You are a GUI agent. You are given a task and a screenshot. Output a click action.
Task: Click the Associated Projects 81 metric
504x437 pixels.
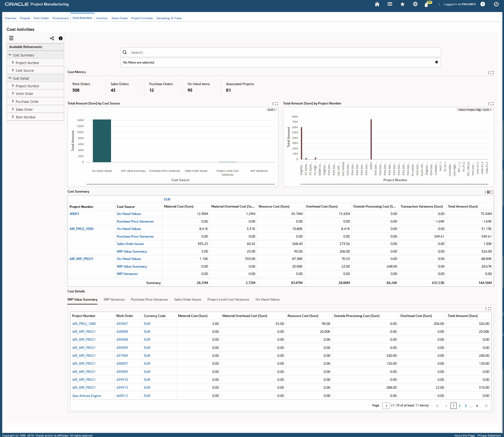240,87
